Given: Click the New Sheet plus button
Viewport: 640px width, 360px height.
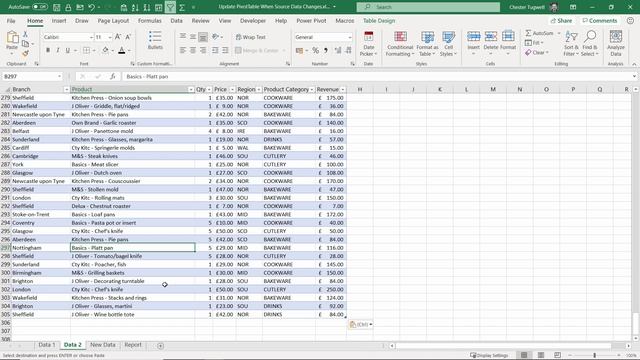Looking at the screenshot, I should 160,346.
